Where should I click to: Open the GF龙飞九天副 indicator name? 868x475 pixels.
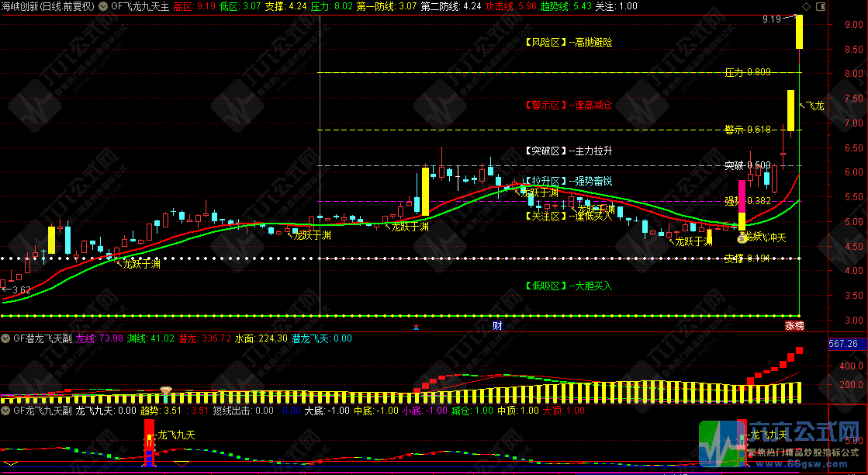40,411
